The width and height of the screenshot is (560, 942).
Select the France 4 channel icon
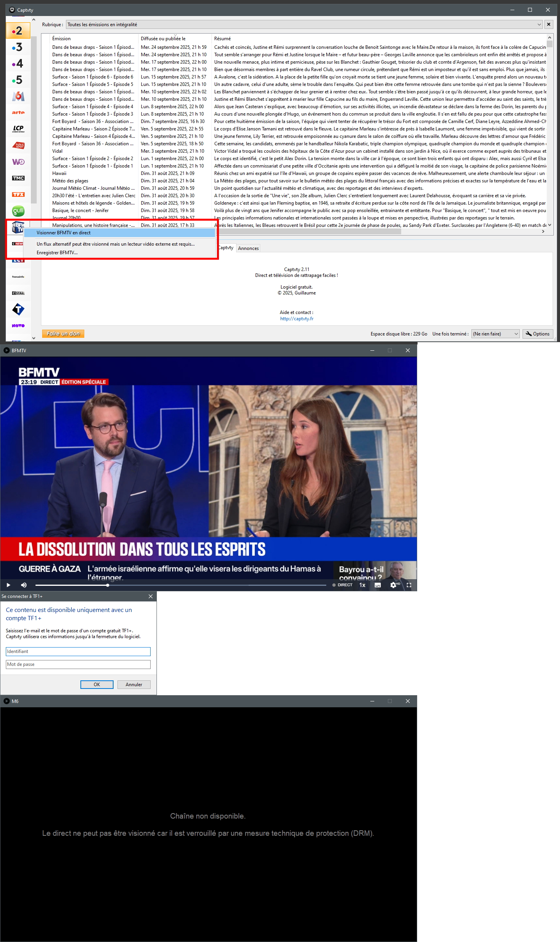pyautogui.click(x=18, y=64)
